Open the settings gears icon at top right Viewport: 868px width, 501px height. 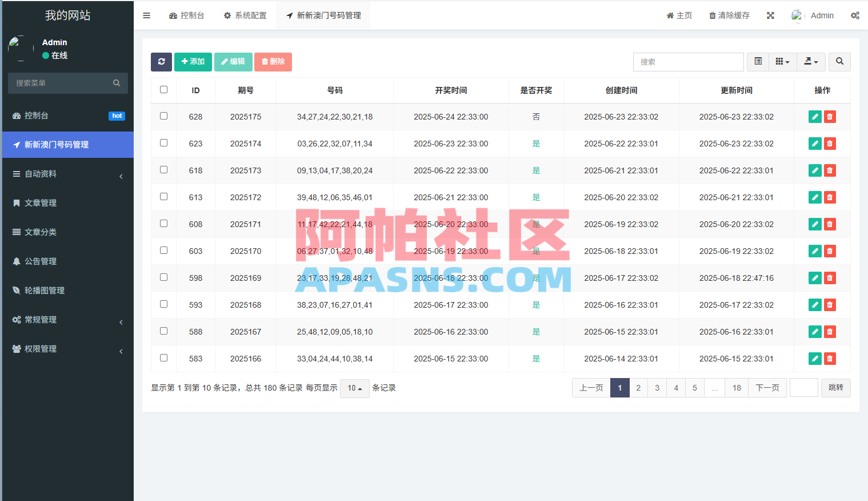coord(855,15)
